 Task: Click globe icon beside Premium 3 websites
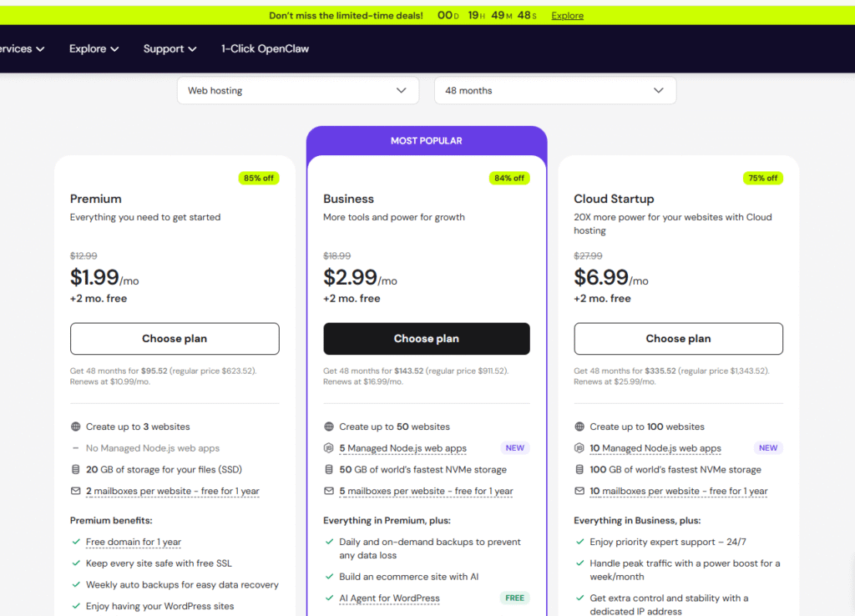coord(76,427)
